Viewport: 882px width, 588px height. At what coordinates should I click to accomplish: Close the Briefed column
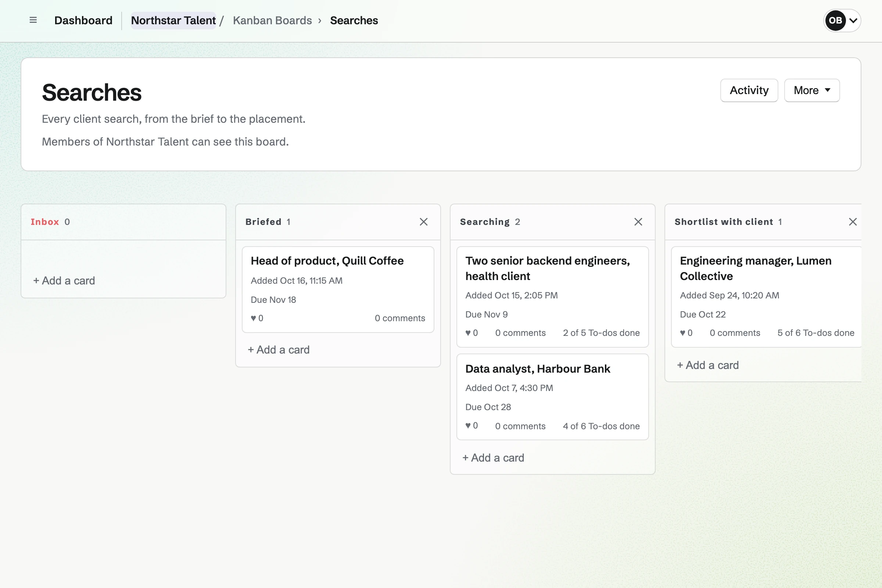click(423, 222)
